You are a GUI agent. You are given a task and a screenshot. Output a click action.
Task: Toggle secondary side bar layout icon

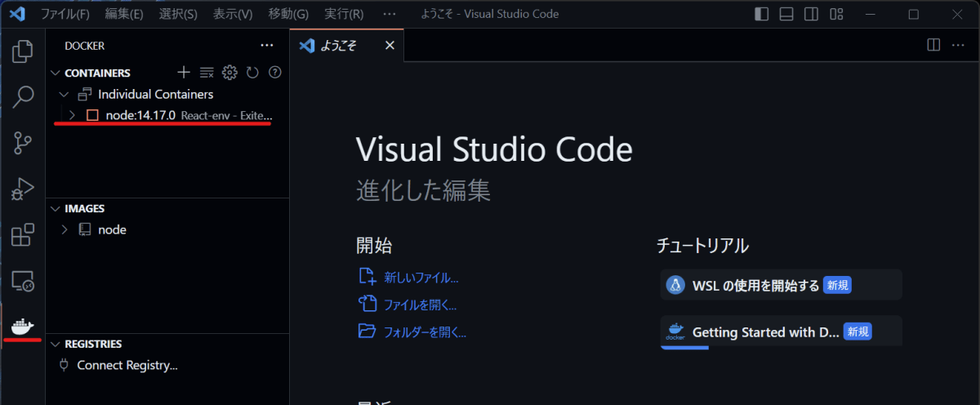[810, 14]
